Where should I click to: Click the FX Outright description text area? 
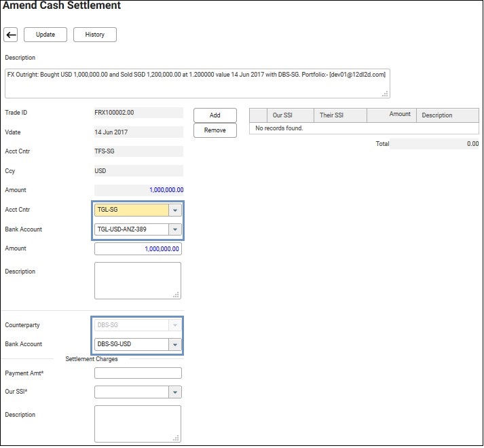coord(197,83)
